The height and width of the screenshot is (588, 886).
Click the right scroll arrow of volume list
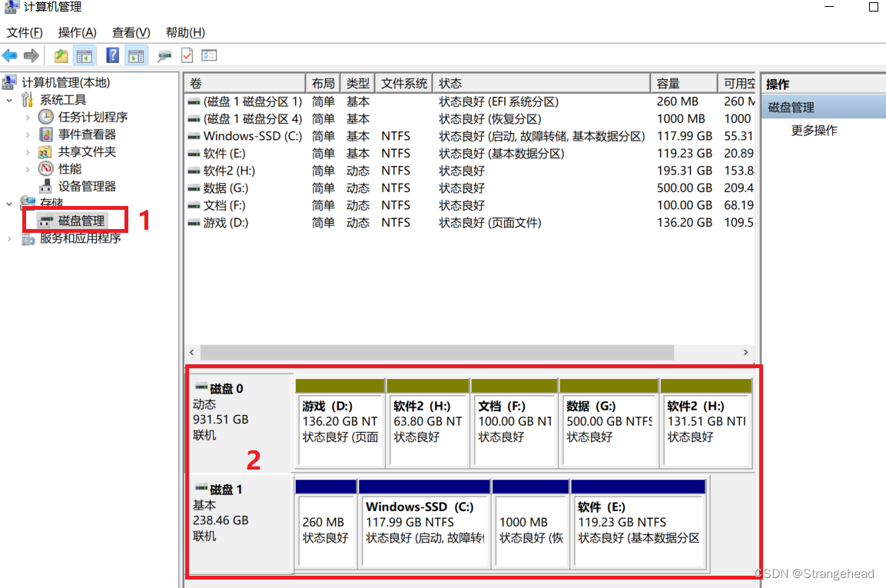point(746,352)
